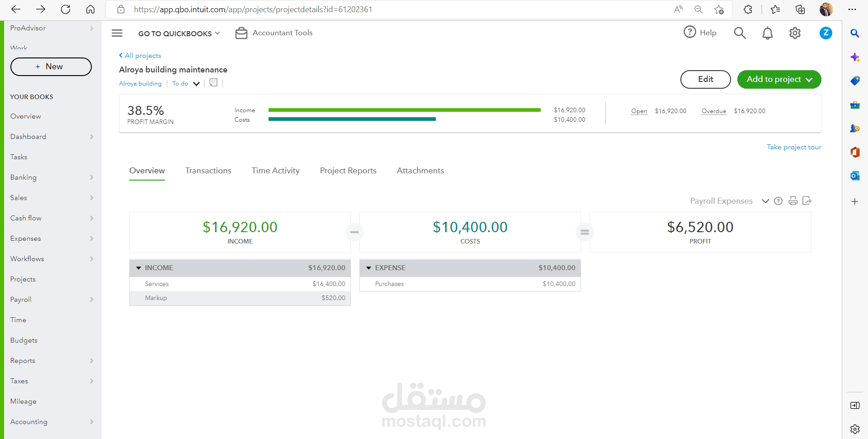Click the Edit project button
Screen dimensions: 868x439
click(x=706, y=79)
